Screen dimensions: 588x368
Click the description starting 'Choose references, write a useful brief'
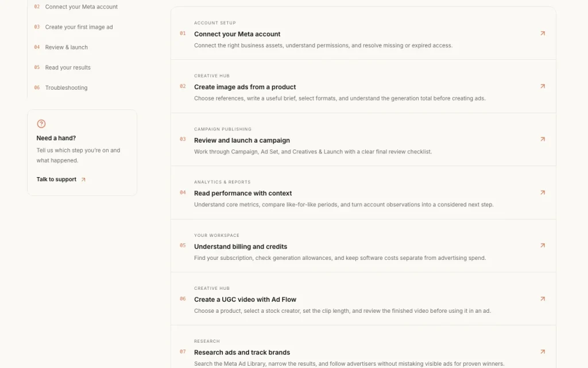[340, 98]
